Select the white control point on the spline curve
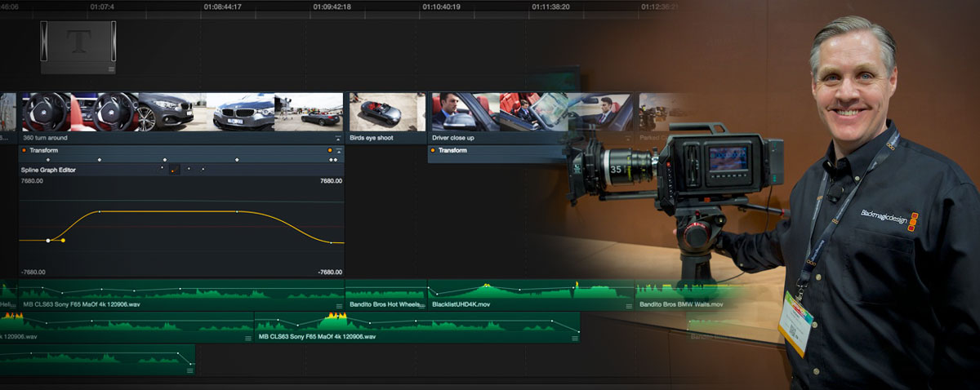 point(48,241)
